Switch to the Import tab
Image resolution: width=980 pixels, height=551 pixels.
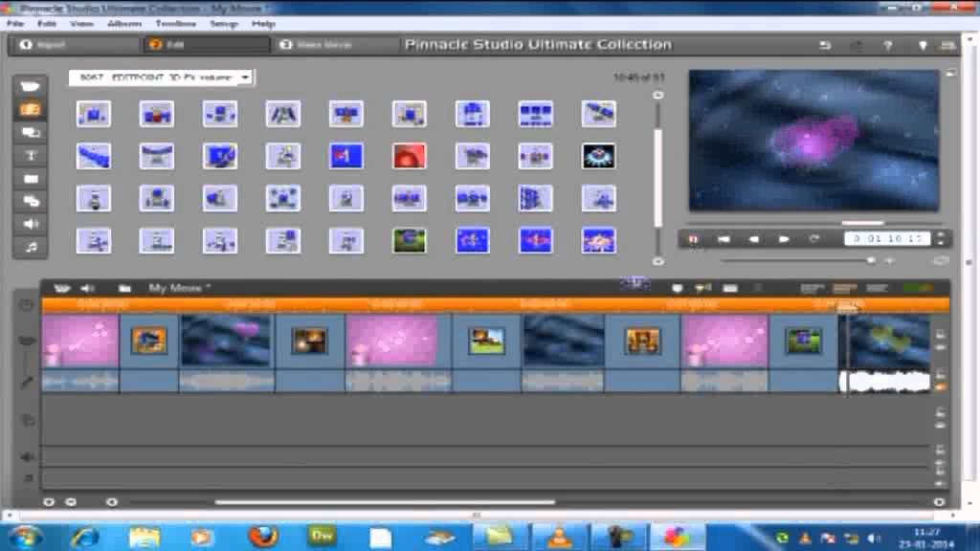[x=75, y=44]
